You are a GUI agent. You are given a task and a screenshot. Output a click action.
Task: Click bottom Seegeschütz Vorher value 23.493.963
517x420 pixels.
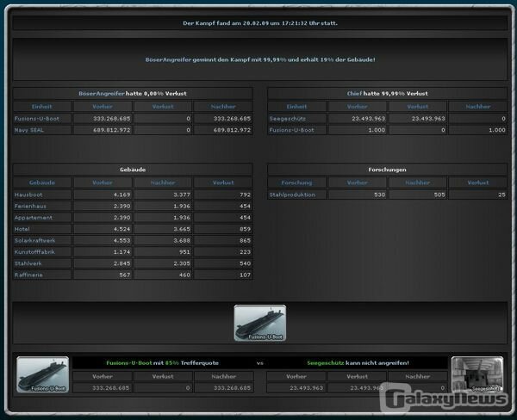[x=306, y=388]
